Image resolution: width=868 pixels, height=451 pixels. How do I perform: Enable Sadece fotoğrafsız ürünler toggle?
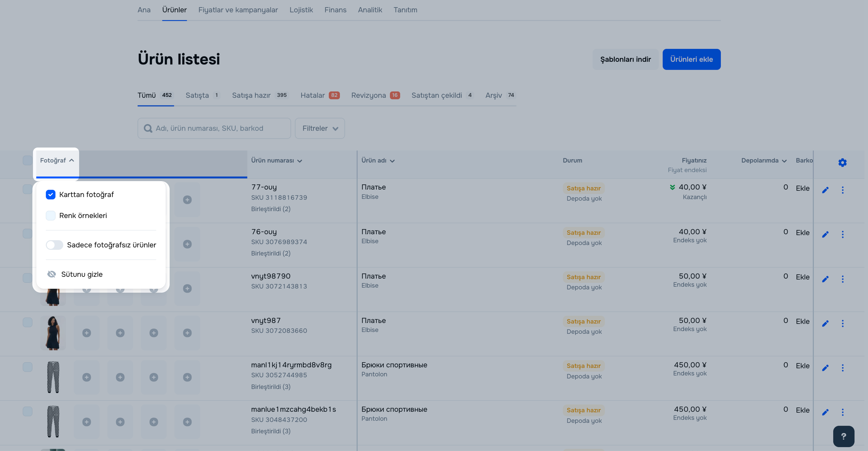55,245
